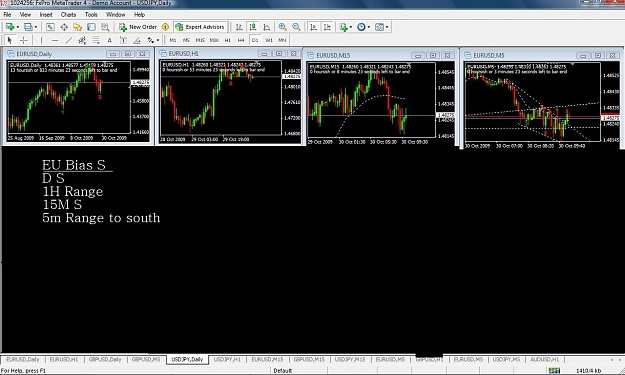Switch chart to candlesticks style
The image size is (625, 375).
(253, 27)
